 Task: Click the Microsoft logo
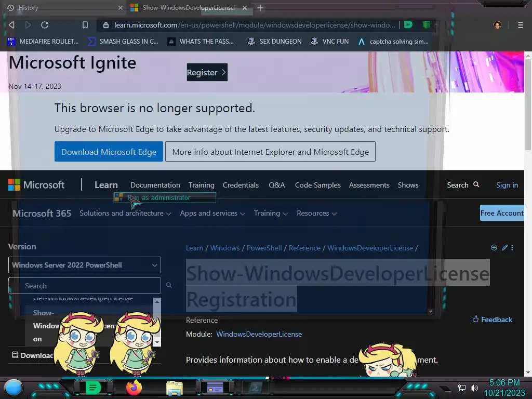click(x=36, y=185)
